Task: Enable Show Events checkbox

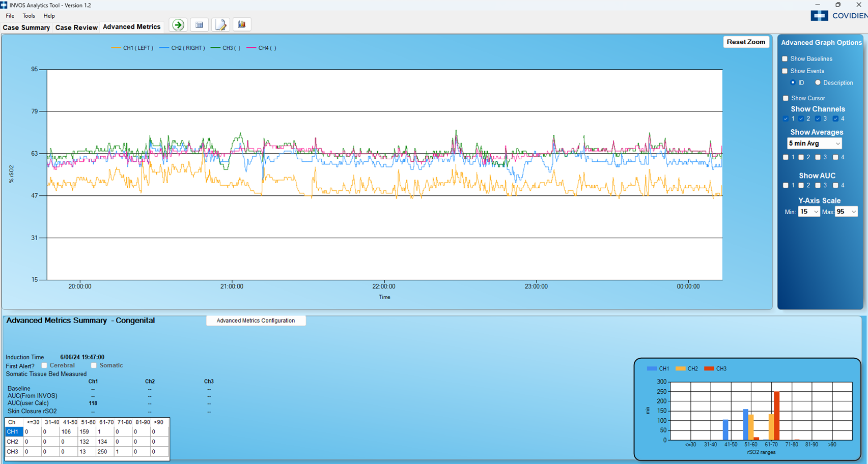Action: (x=785, y=71)
